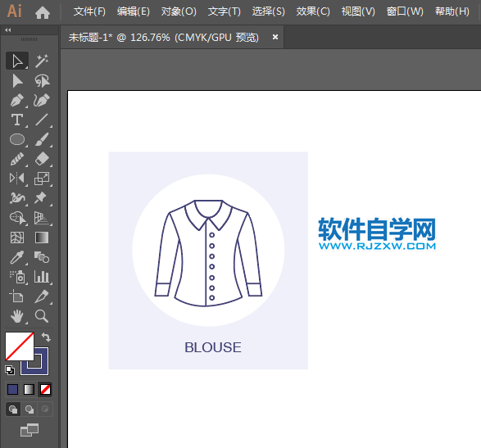Image resolution: width=481 pixels, height=448 pixels.
Task: Select the Zoom magnifier tool
Action: (42, 316)
